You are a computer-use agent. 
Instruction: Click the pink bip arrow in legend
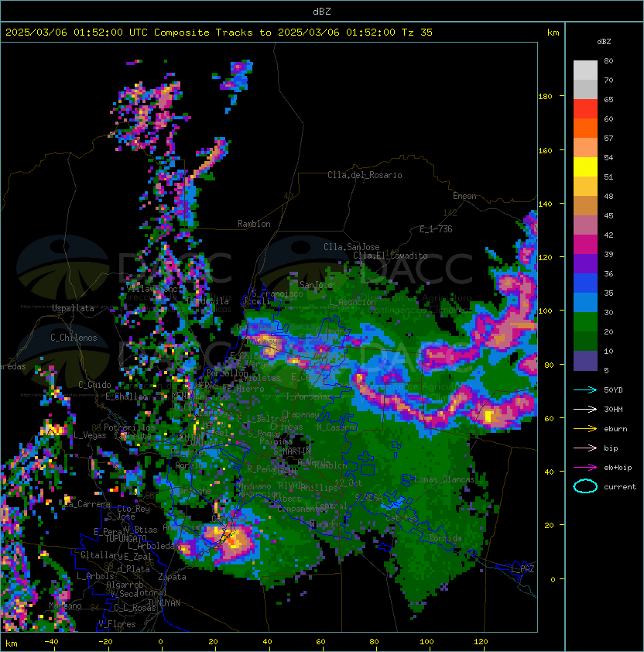(x=585, y=448)
